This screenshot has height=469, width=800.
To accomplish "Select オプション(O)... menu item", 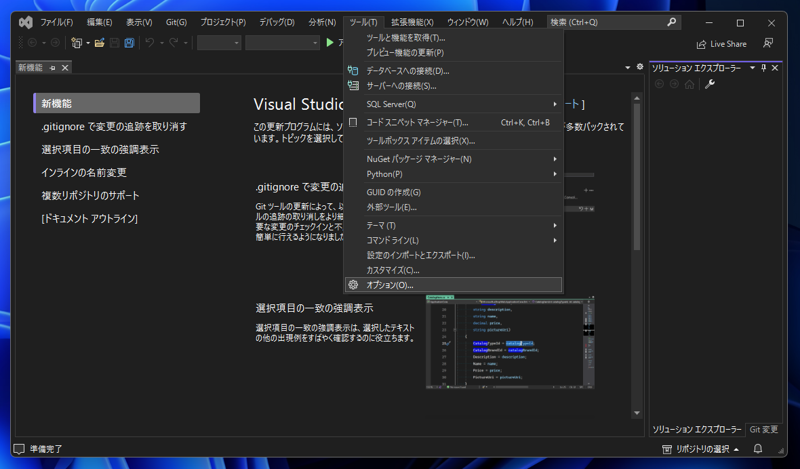I will click(454, 285).
